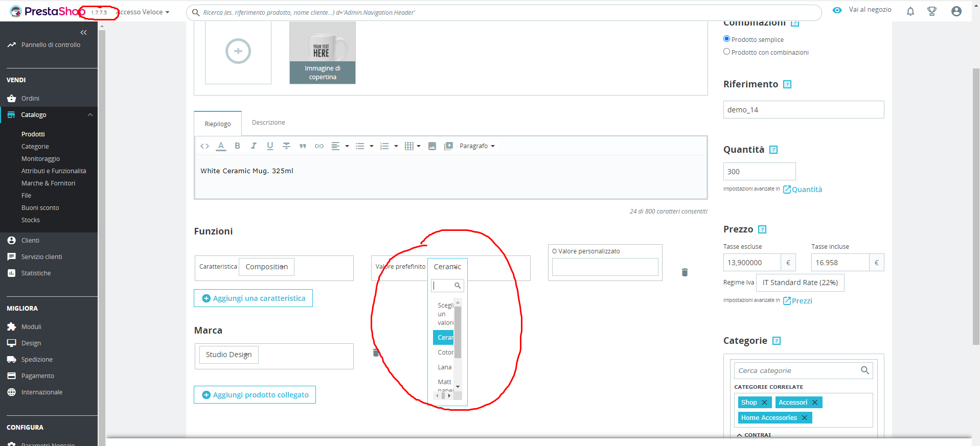The image size is (980, 446).
Task: Open the Paragrafo format dropdown
Action: [x=477, y=146]
